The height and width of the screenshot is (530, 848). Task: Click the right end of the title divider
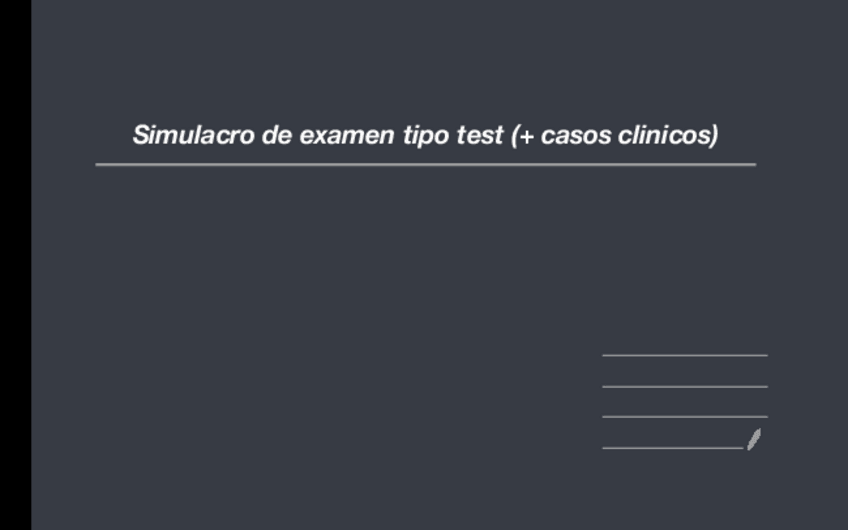(x=752, y=164)
